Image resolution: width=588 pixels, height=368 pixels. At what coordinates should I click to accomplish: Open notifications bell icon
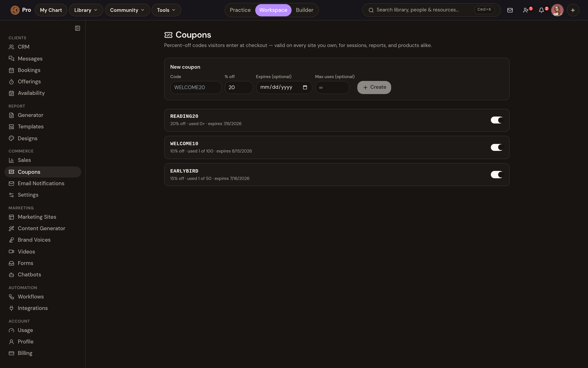click(x=541, y=10)
